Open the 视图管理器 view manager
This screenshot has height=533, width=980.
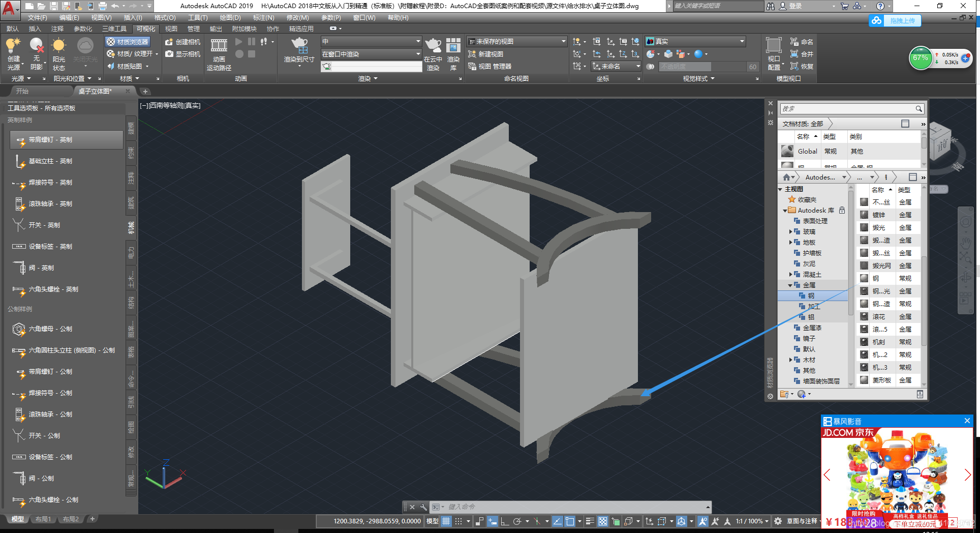point(490,66)
